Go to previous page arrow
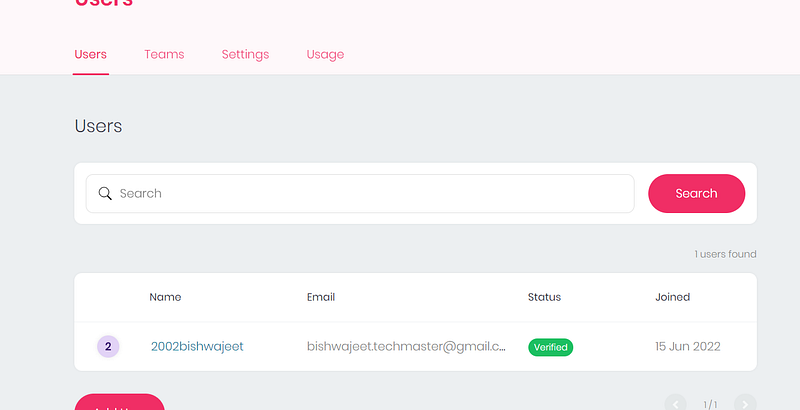 (x=676, y=404)
